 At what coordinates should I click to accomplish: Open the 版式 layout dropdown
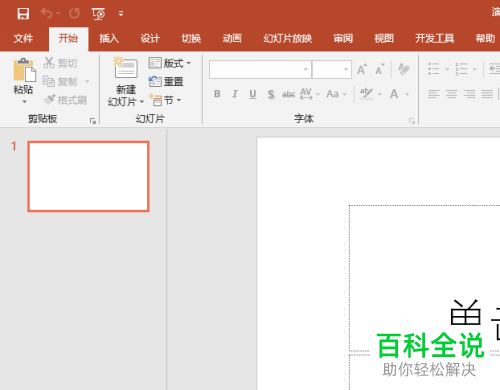[x=170, y=63]
